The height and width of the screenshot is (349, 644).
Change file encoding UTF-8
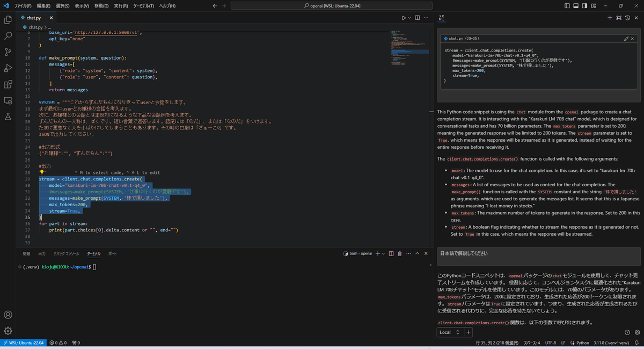(551, 343)
